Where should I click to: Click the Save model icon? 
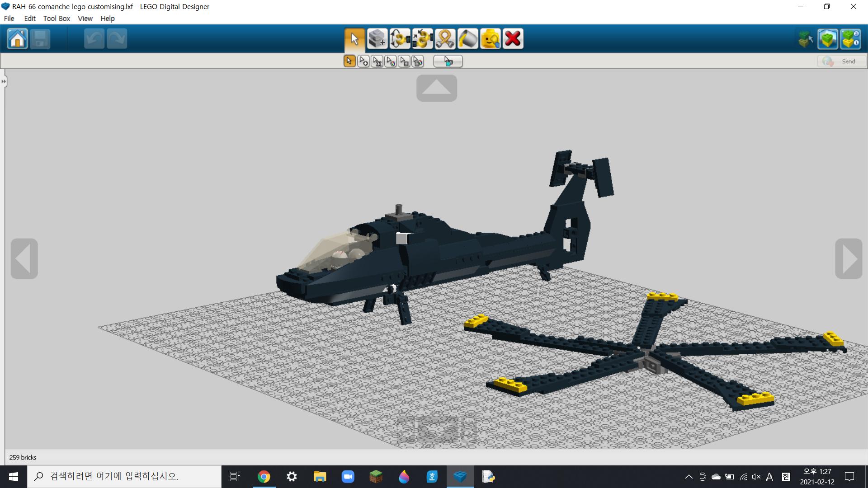40,39
